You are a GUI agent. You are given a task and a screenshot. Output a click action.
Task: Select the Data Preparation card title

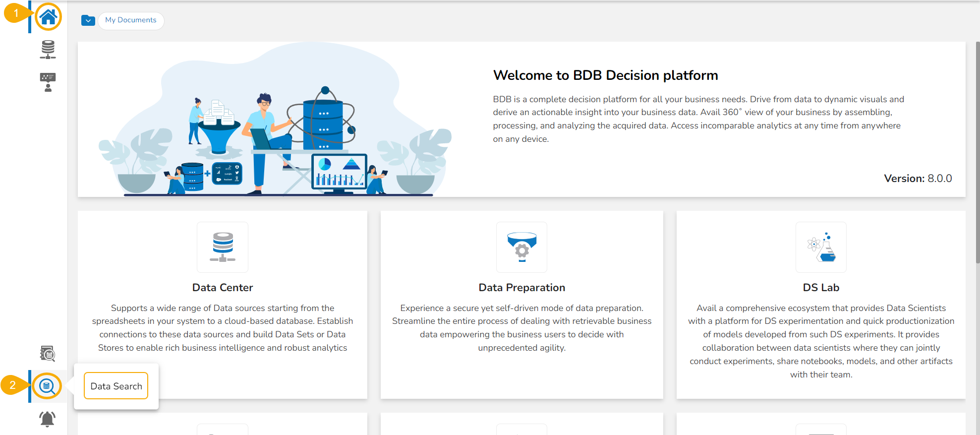(521, 288)
